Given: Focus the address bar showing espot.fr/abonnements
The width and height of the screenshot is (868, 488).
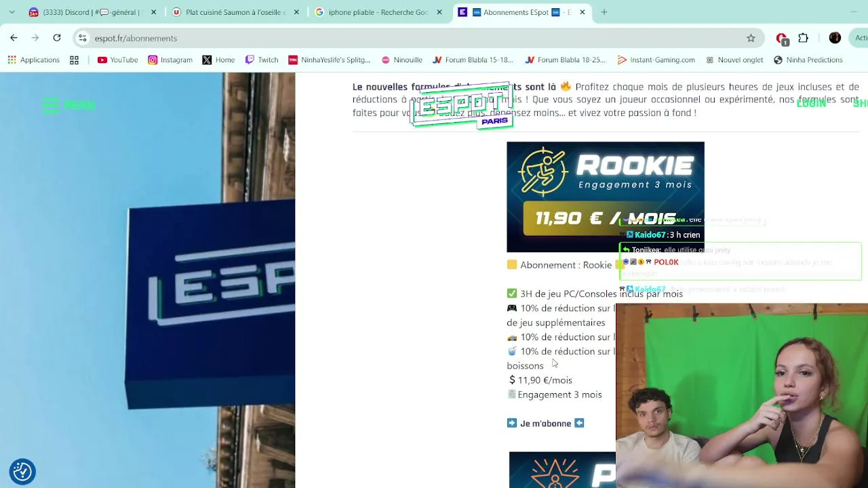Looking at the screenshot, I should pos(417,38).
